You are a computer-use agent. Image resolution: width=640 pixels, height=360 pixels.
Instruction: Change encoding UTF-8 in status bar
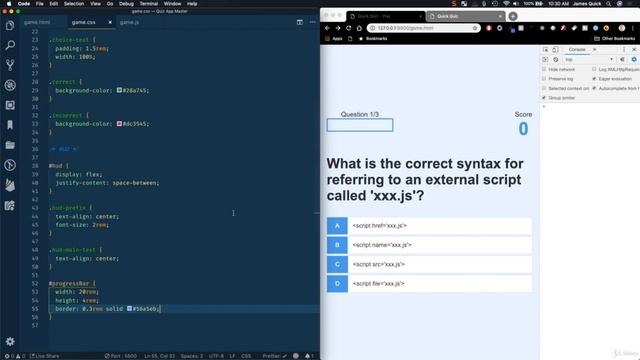pos(216,356)
